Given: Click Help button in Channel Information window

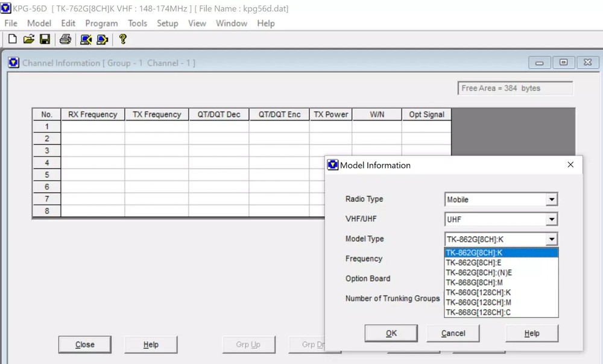Looking at the screenshot, I should (x=151, y=344).
